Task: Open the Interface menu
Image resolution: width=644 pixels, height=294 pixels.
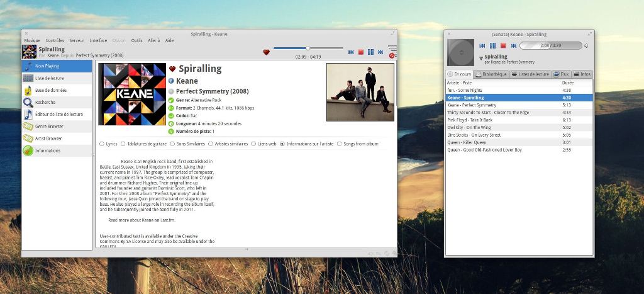Action: (x=98, y=41)
